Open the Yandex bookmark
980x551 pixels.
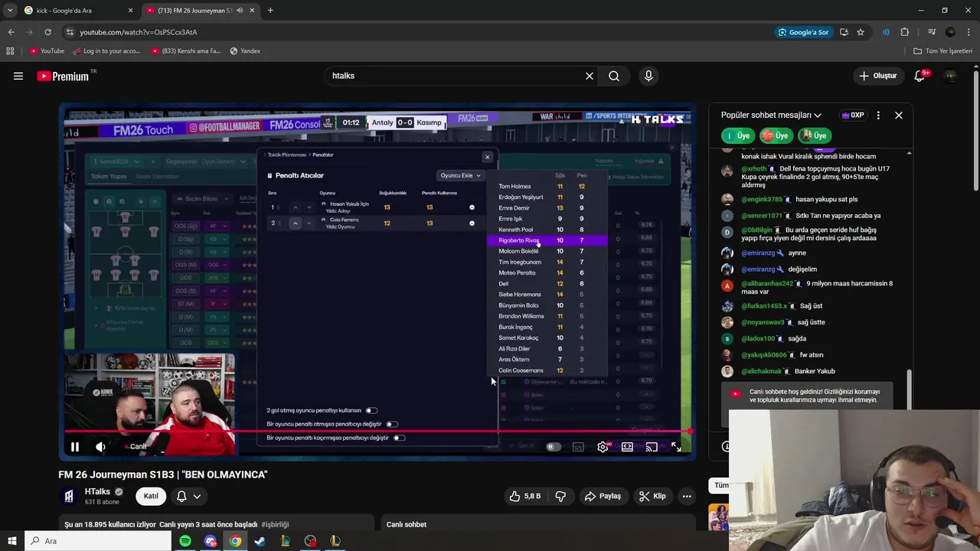(x=245, y=51)
